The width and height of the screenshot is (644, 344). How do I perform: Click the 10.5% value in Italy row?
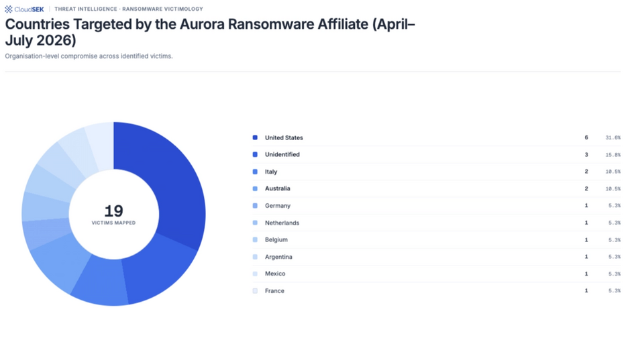(x=612, y=172)
